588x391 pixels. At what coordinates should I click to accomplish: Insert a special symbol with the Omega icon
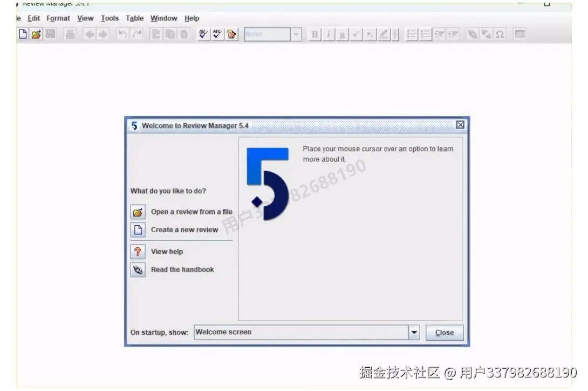coord(500,34)
